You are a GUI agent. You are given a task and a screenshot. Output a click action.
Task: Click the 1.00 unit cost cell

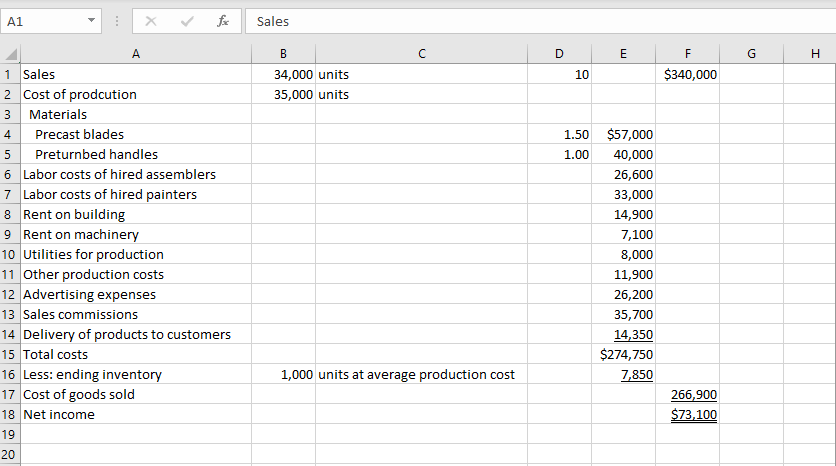point(559,154)
